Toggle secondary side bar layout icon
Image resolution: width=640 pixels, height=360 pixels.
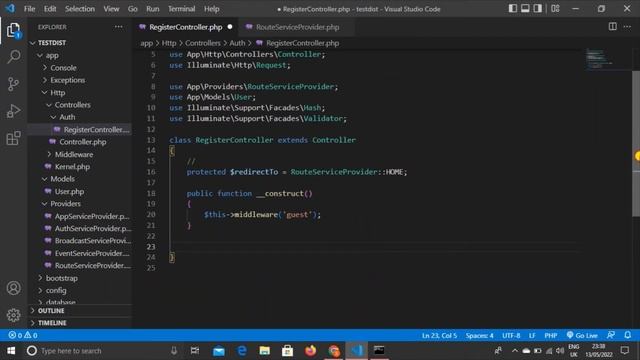point(538,8)
